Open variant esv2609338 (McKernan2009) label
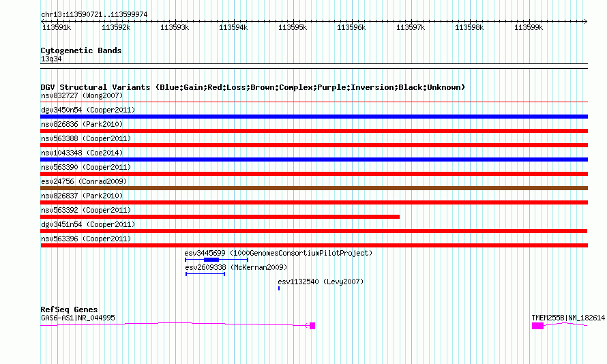 pos(236,267)
